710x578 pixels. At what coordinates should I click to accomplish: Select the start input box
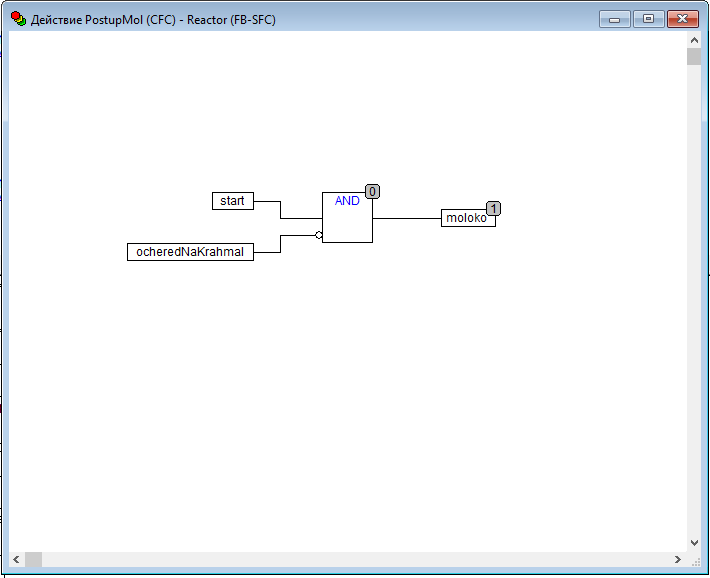click(x=233, y=201)
